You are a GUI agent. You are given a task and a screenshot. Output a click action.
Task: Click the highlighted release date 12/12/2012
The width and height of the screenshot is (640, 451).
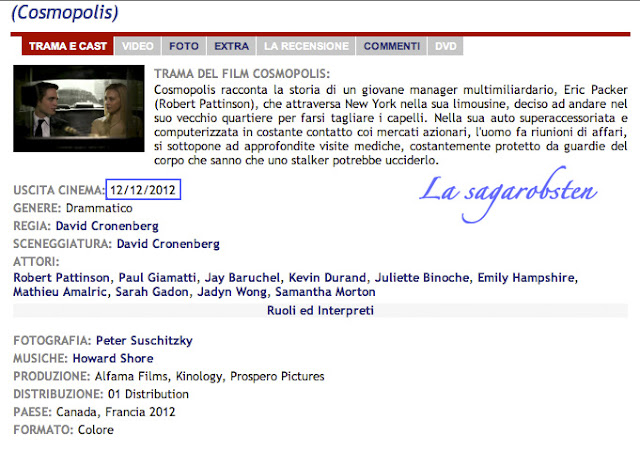click(143, 190)
